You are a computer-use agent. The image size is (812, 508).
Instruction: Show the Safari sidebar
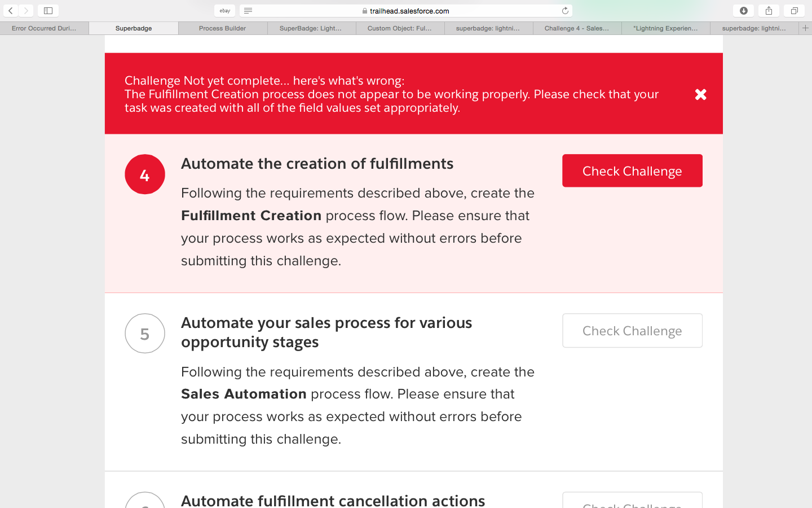point(48,11)
